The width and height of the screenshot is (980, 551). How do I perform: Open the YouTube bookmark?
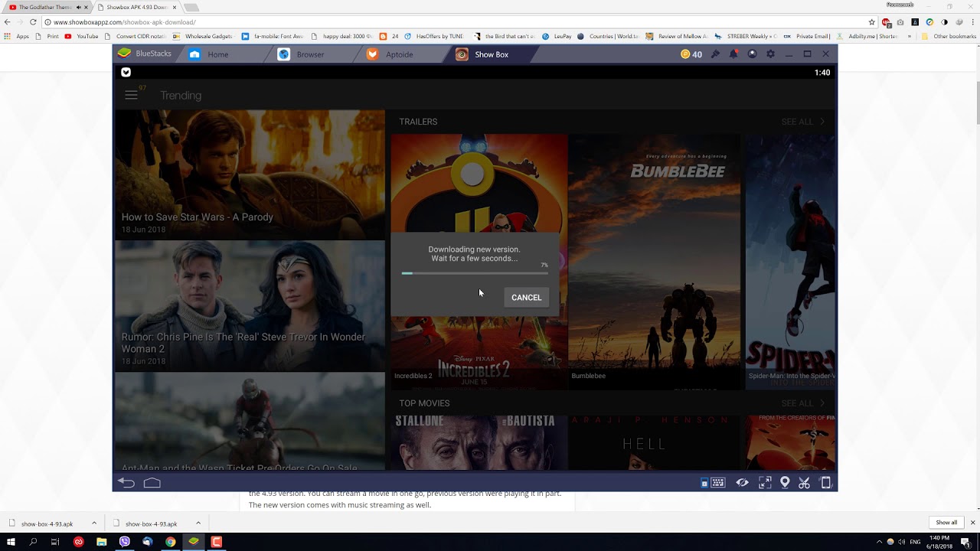(x=82, y=36)
